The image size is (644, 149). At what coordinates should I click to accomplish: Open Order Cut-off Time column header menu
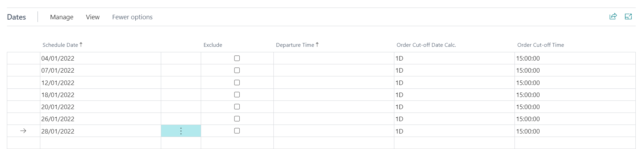(540, 45)
